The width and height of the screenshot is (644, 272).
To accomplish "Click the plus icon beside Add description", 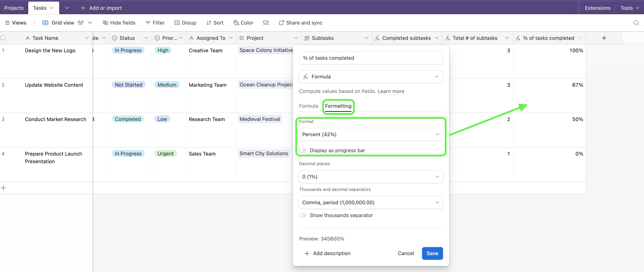I will click(x=307, y=253).
